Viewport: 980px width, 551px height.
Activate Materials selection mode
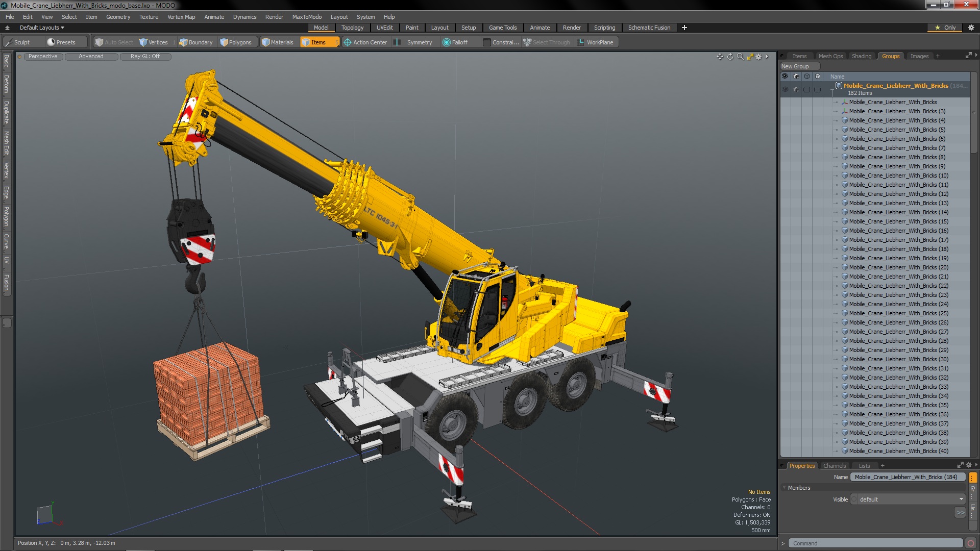click(x=277, y=42)
